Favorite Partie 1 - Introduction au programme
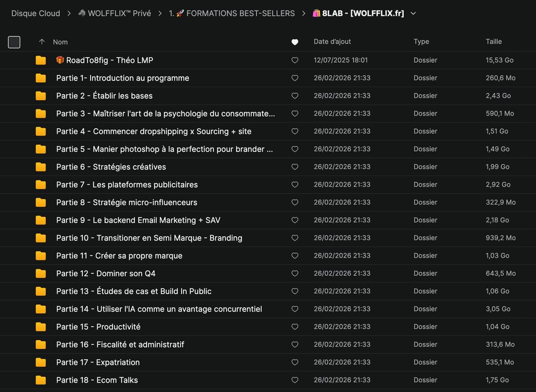 pyautogui.click(x=295, y=78)
